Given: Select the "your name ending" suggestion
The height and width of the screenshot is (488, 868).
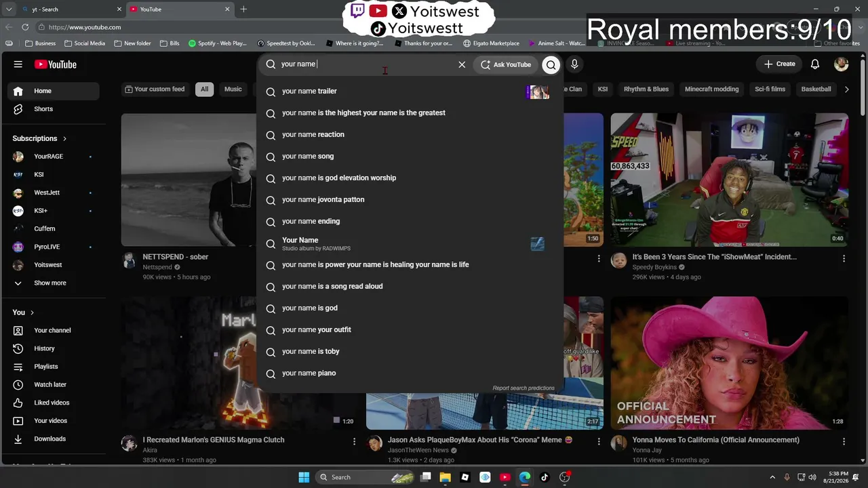Looking at the screenshot, I should coord(410,221).
